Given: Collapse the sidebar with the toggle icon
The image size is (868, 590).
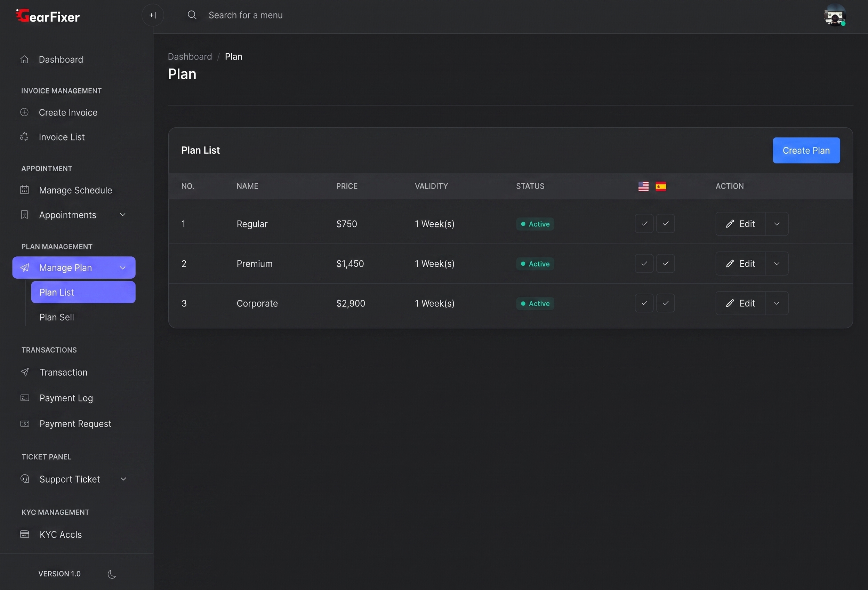Looking at the screenshot, I should click(x=152, y=15).
